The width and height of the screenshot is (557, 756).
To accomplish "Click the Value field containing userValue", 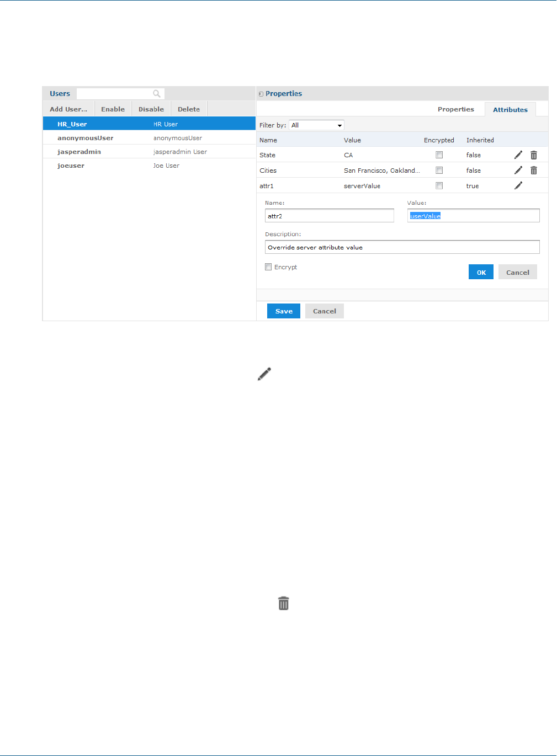I will click(474, 216).
